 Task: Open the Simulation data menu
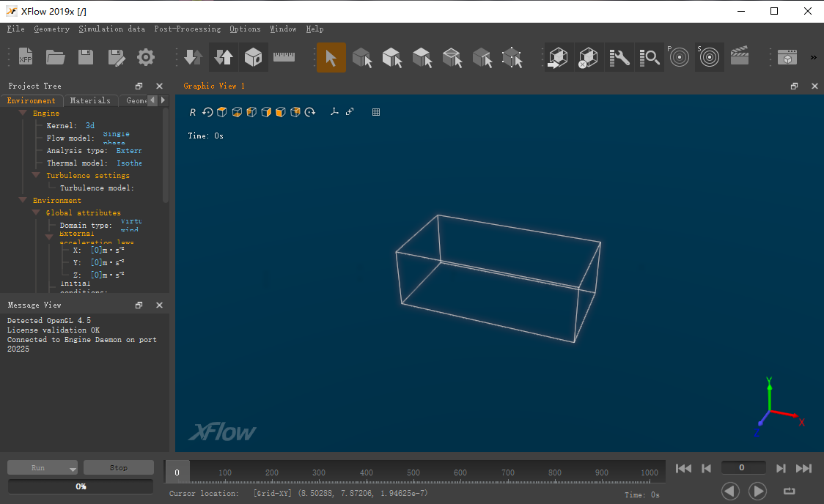[112, 29]
